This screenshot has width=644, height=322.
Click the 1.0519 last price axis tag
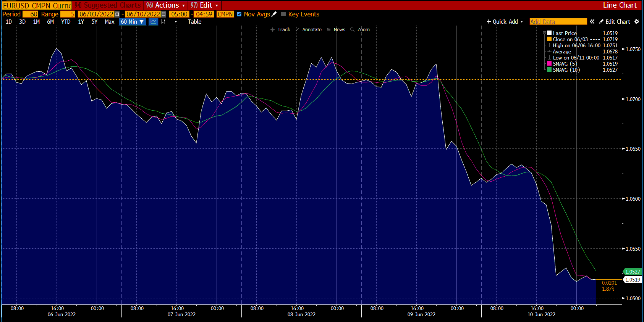(x=632, y=280)
